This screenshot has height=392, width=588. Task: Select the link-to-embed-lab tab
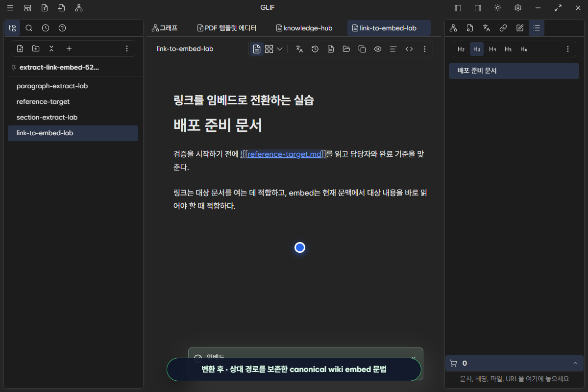(389, 28)
